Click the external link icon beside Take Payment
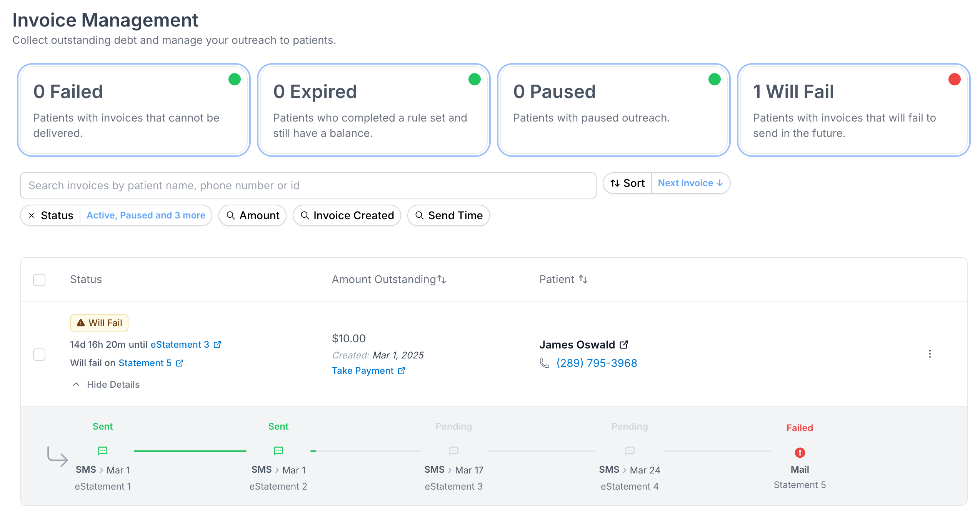Screen dimensions: 980x510 tap(402, 371)
